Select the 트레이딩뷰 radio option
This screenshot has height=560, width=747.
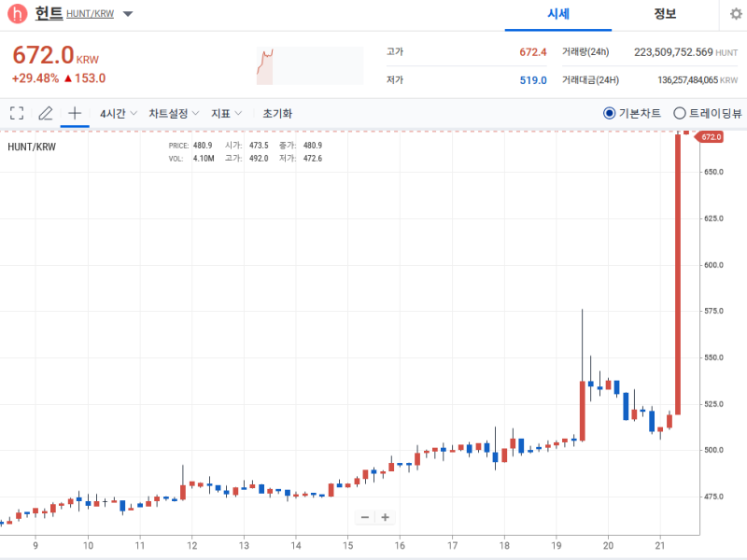click(x=680, y=113)
